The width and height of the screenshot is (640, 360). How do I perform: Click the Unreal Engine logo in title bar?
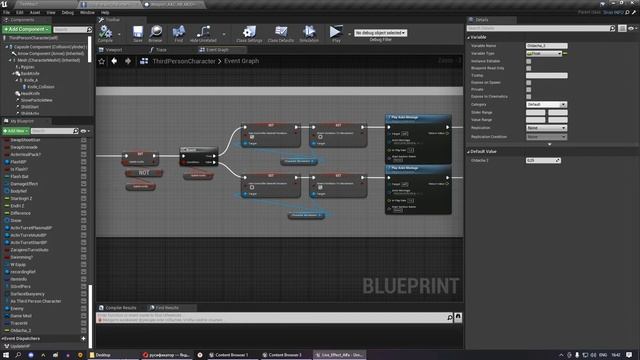coord(4,4)
